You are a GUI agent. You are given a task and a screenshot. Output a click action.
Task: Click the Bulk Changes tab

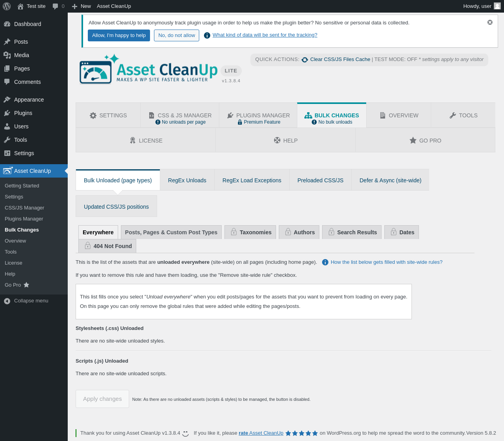pyautogui.click(x=332, y=115)
